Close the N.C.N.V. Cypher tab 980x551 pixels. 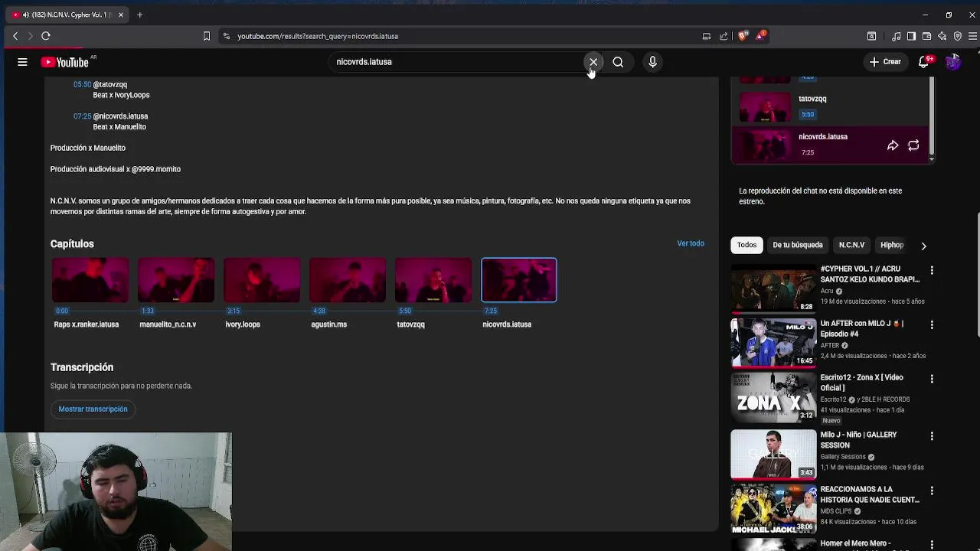(x=120, y=15)
